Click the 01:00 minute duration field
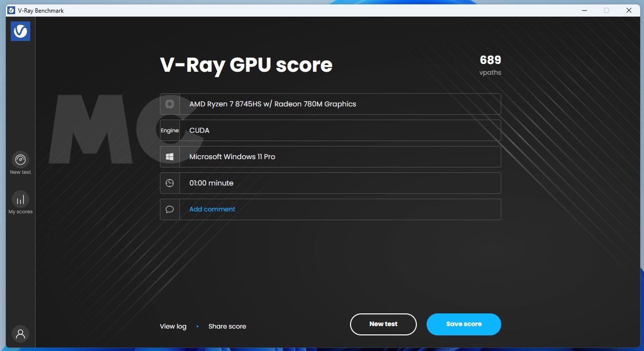Screen dimensions: 644x351 340,183
